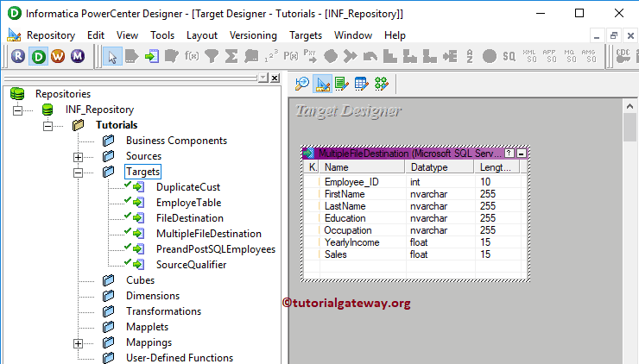639x364 pixels.
Task: Click the sigma aggregator transformation icon
Action: coord(231,56)
